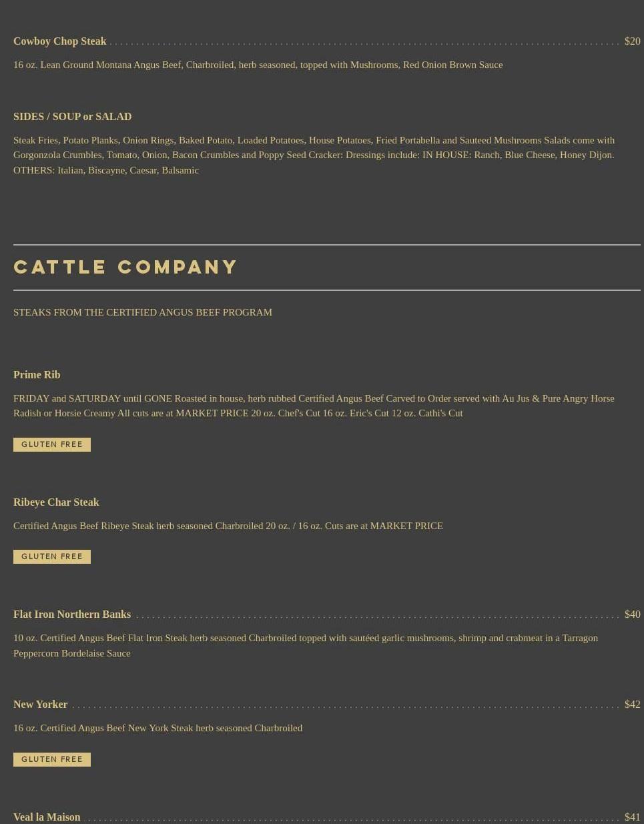Click Gluten Free badge under New Yorker

coord(52,759)
